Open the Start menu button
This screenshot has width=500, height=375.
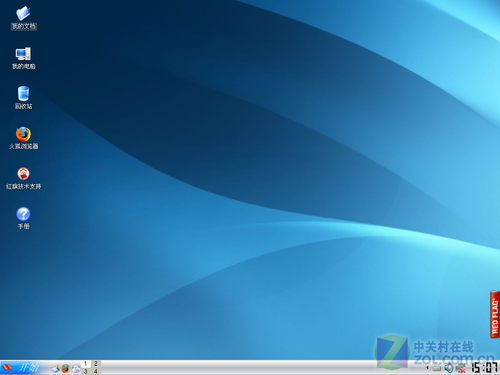pos(21,368)
